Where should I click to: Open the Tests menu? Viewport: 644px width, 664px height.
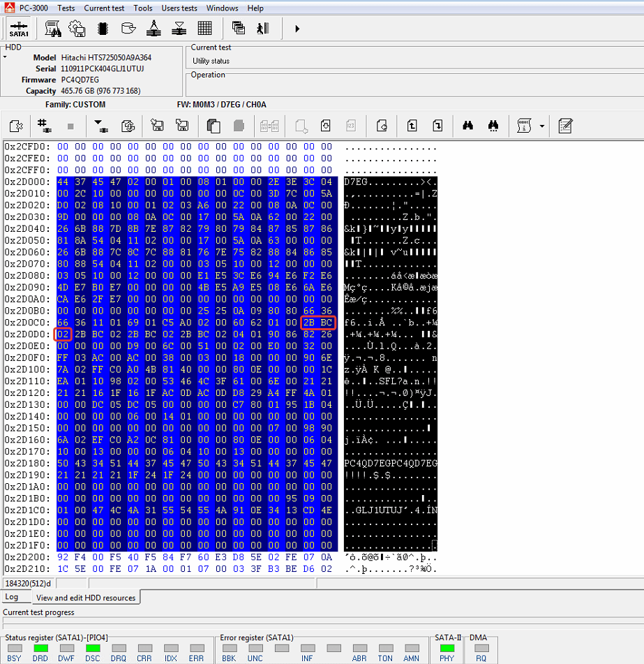(66, 8)
